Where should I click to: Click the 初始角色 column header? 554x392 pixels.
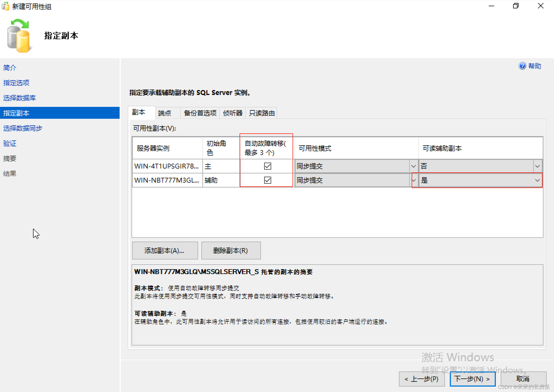tap(221, 148)
